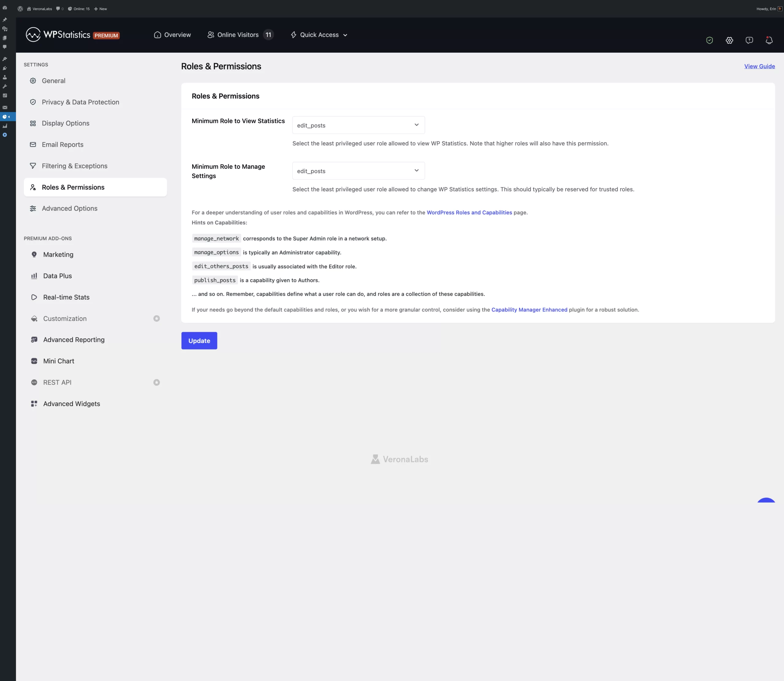Open help question-bubble icon in header
This screenshot has width=784, height=681.
tap(749, 40)
